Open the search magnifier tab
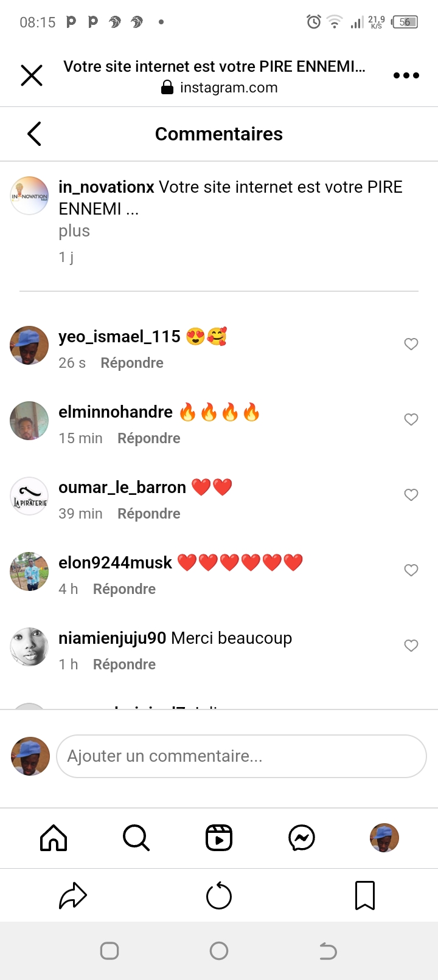The height and width of the screenshot is (980, 438). (x=136, y=838)
